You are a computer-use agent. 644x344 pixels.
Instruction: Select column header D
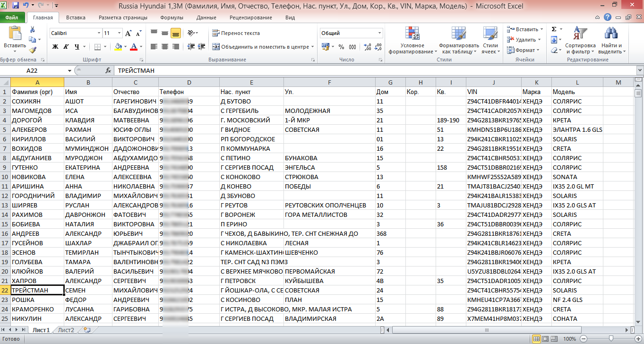click(x=189, y=82)
